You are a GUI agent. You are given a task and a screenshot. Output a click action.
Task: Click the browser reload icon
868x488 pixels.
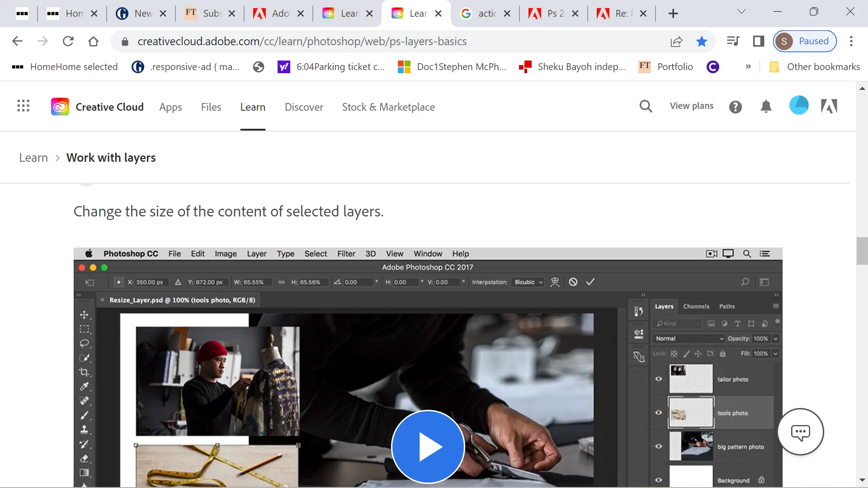(x=68, y=42)
